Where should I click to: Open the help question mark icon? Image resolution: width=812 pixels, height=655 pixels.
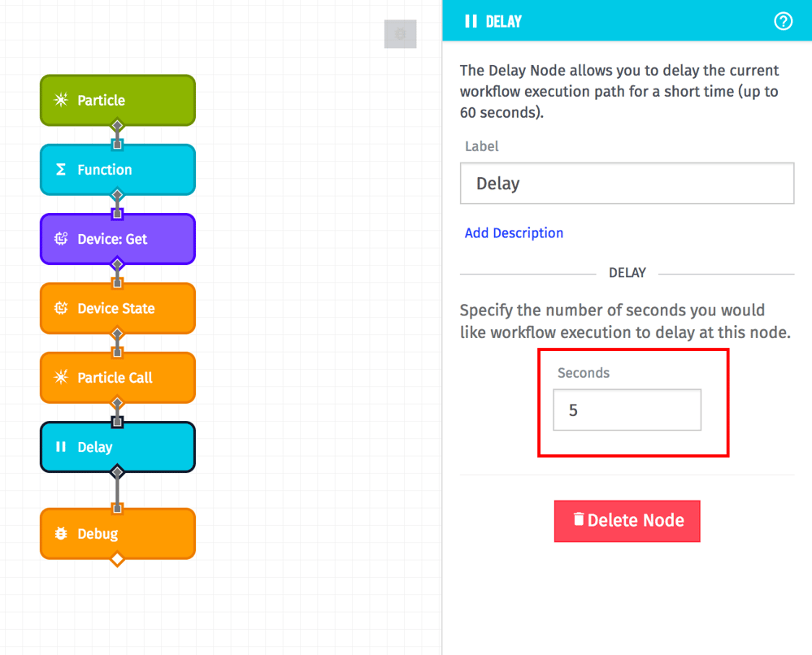pyautogui.click(x=784, y=21)
